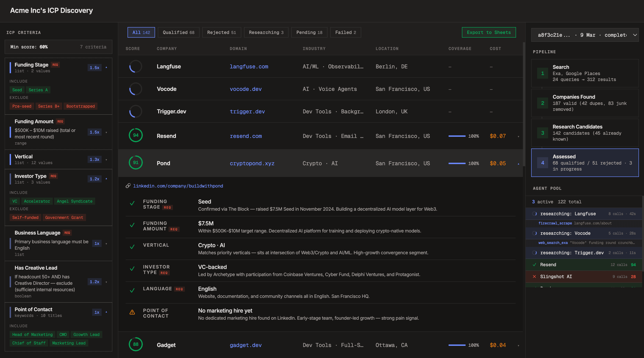Switch to the Qualified tab

[x=178, y=32]
